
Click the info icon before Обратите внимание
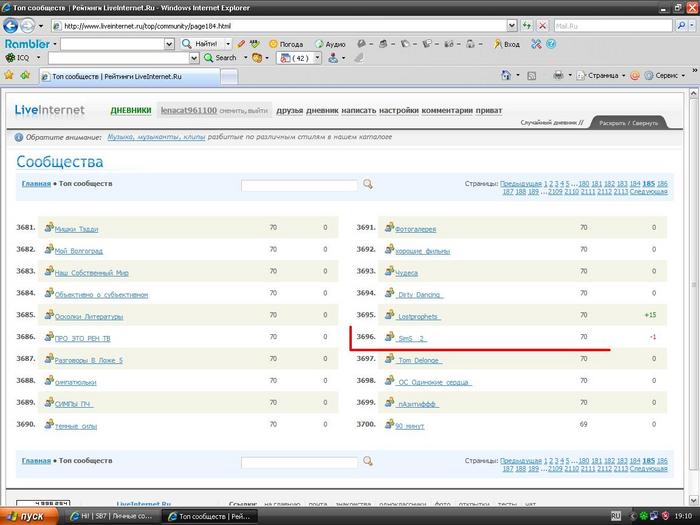(18, 138)
